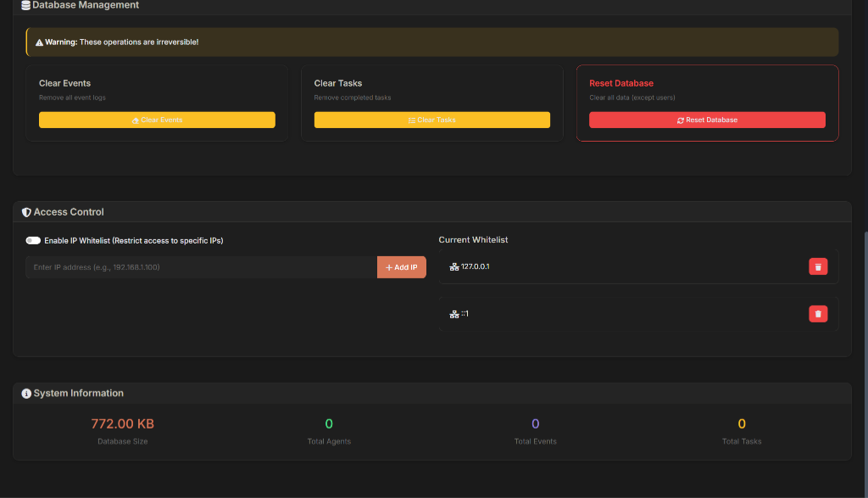Screen dimensions: 868x498
Task: Select the 772.00 KB database size value
Action: tap(122, 423)
